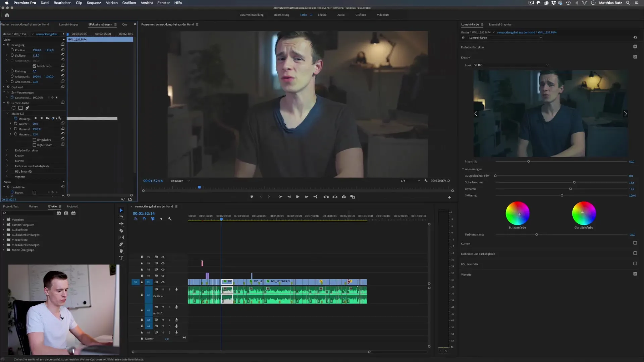Open Lumetri-Farbe effect selector dropdown
Screen dimensions: 644x362
click(505, 38)
